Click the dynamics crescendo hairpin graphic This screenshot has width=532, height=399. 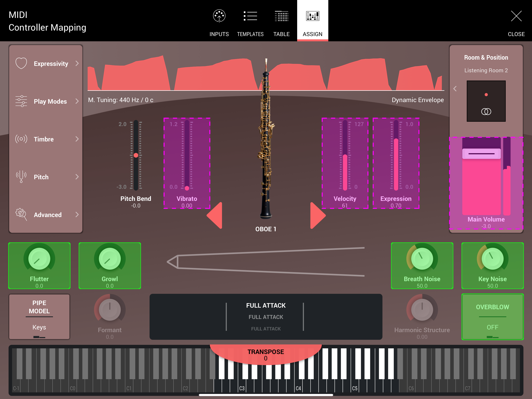(x=266, y=262)
